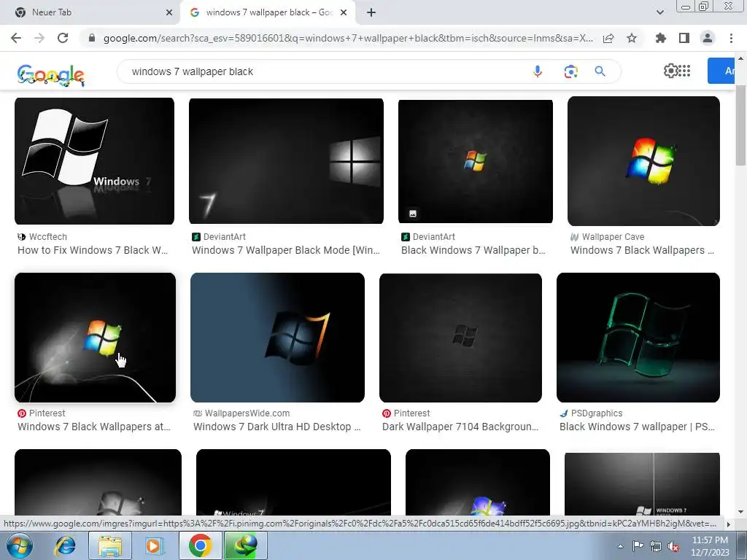Open Windows Explorer folder in taskbar
Screen dimensions: 747x560
point(110,545)
